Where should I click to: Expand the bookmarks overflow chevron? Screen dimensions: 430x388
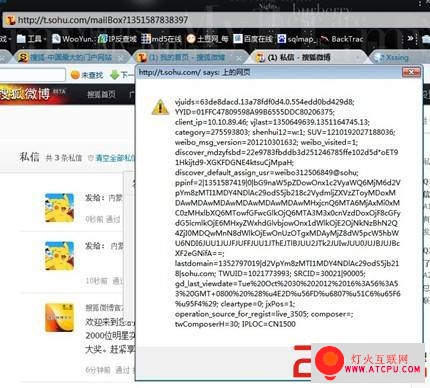[x=410, y=38]
